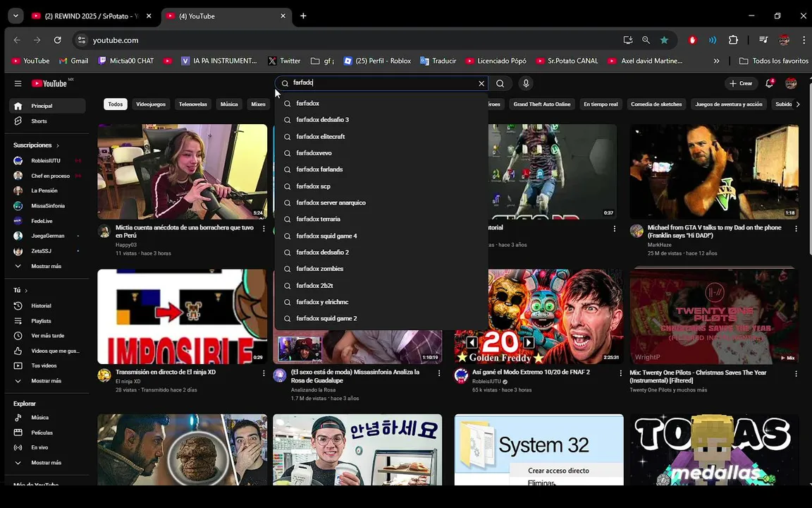This screenshot has width=812, height=508.
Task: Show more bookmarks with double chevron
Action: click(716, 61)
